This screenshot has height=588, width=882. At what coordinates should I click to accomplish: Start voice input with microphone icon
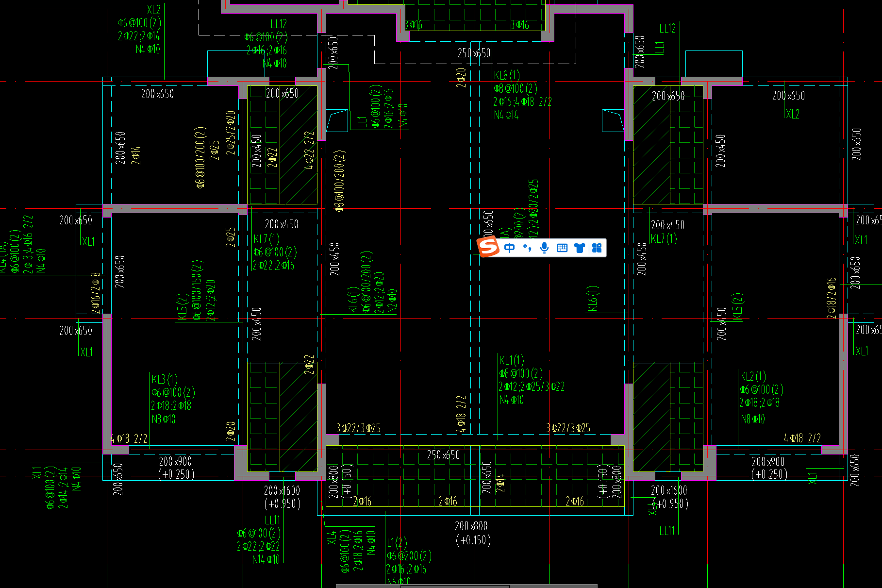pyautogui.click(x=545, y=248)
